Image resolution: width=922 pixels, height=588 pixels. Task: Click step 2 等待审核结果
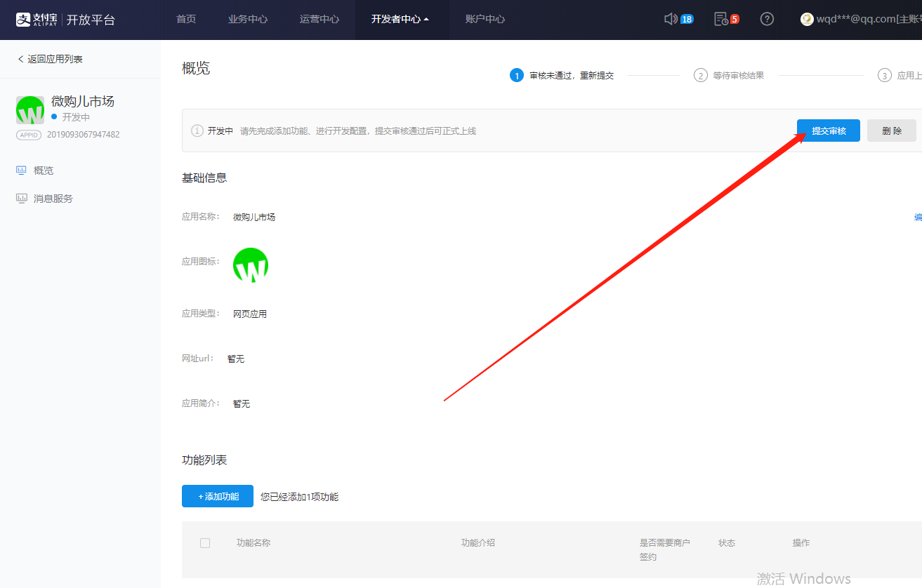coord(729,75)
